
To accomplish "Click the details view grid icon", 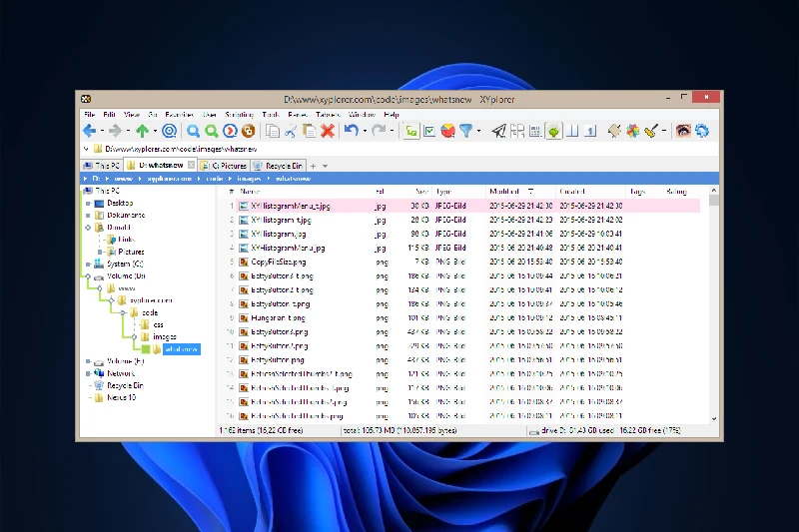I will coord(535,132).
